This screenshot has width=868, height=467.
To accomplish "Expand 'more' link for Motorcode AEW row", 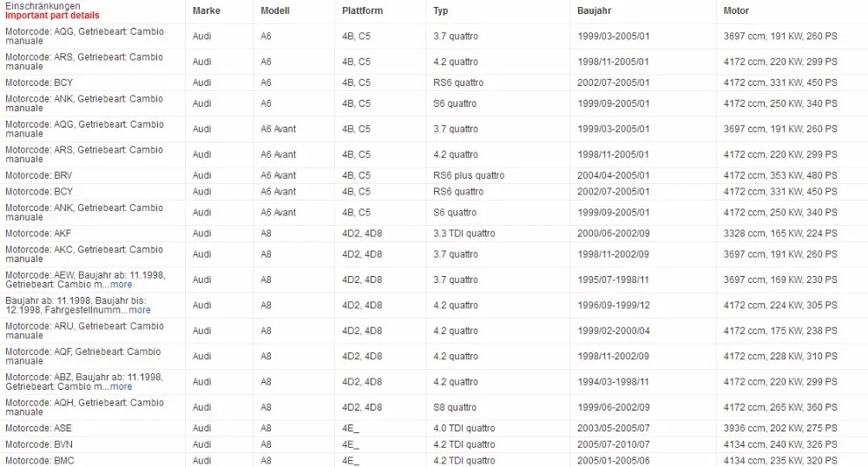I will pos(121,285).
